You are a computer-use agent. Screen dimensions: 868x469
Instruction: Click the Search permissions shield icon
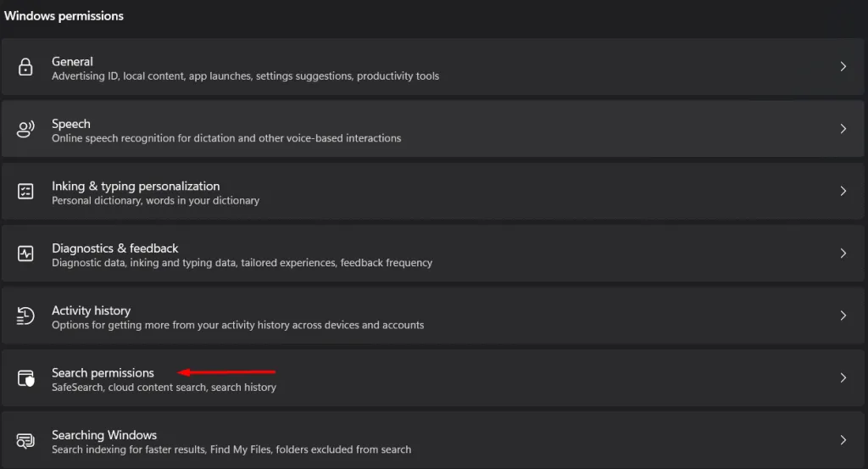click(x=26, y=378)
